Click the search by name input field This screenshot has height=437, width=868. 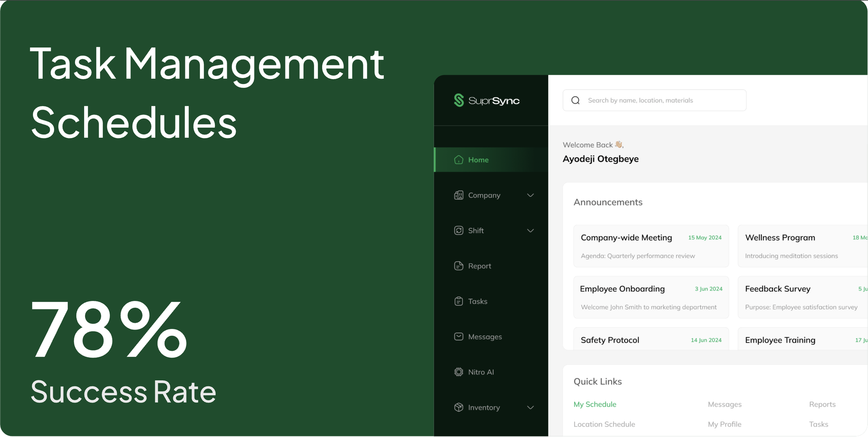660,100
